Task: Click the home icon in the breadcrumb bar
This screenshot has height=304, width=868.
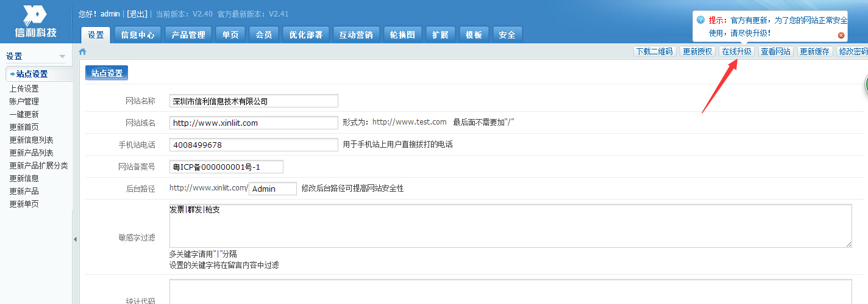Action: click(82, 52)
